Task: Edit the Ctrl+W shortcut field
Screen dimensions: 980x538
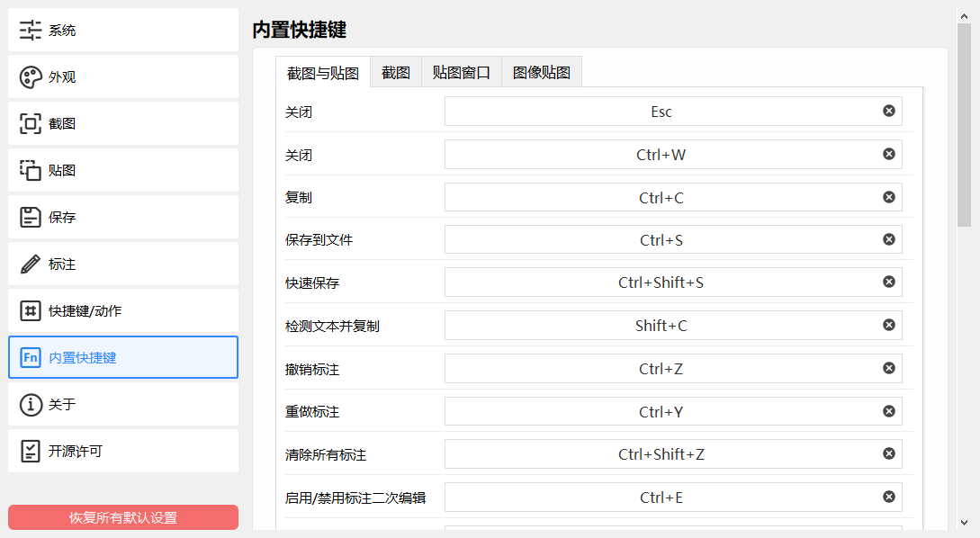Action: coord(673,155)
